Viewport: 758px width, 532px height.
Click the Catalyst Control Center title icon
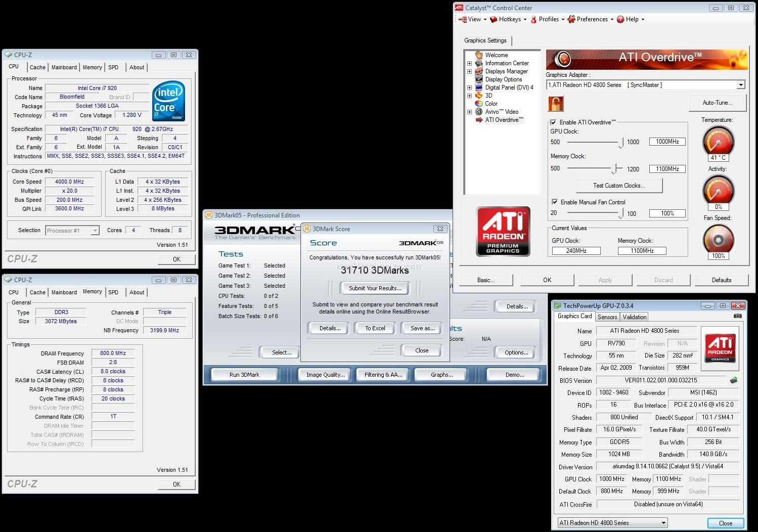click(x=459, y=8)
